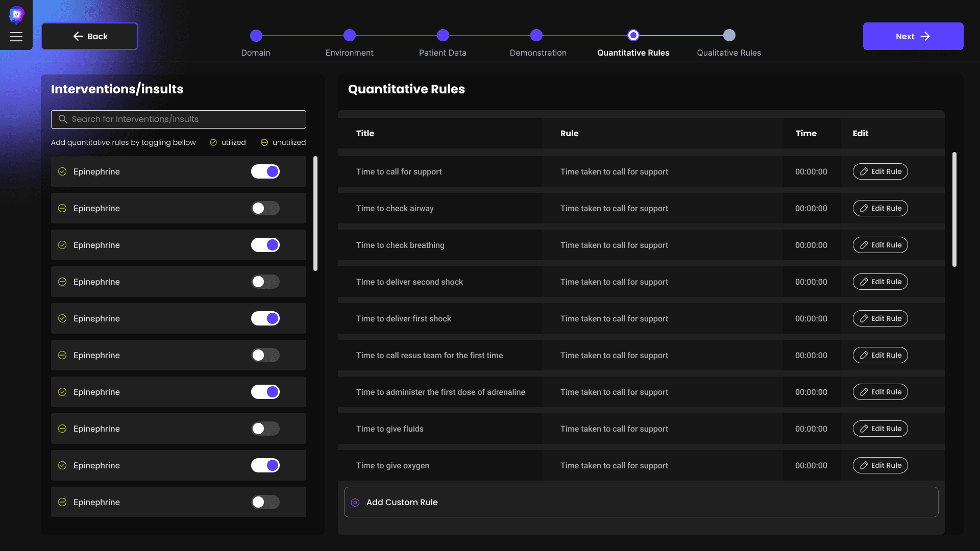
Task: Edit rule for Time to give oxygen
Action: tap(880, 466)
